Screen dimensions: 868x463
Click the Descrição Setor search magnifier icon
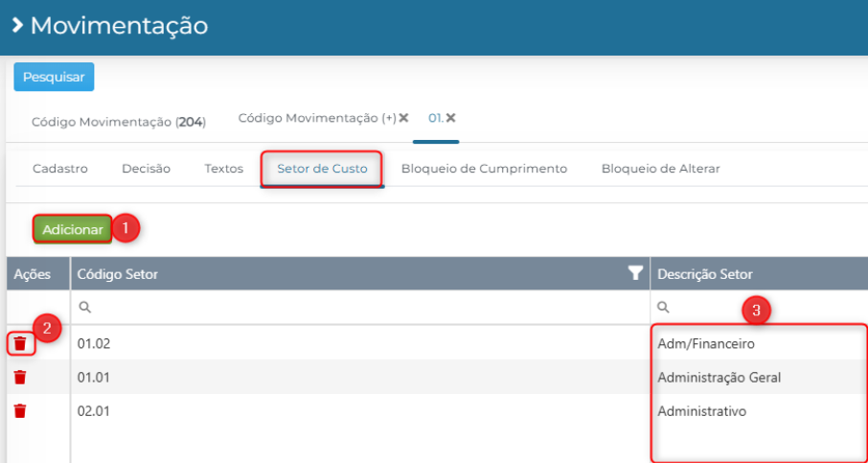pos(663,308)
